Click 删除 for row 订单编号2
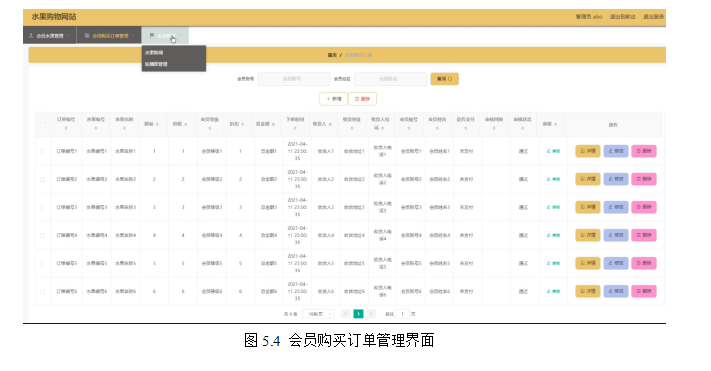711x371 pixels. 644,179
